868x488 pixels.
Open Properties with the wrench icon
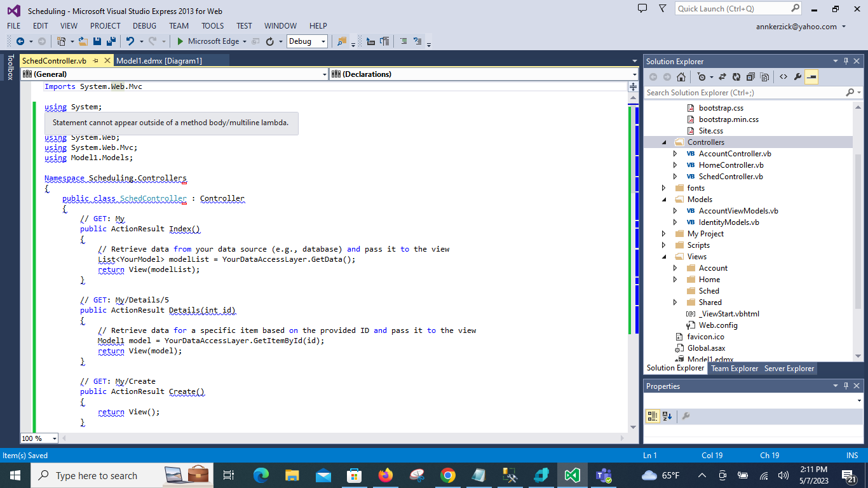pos(797,76)
